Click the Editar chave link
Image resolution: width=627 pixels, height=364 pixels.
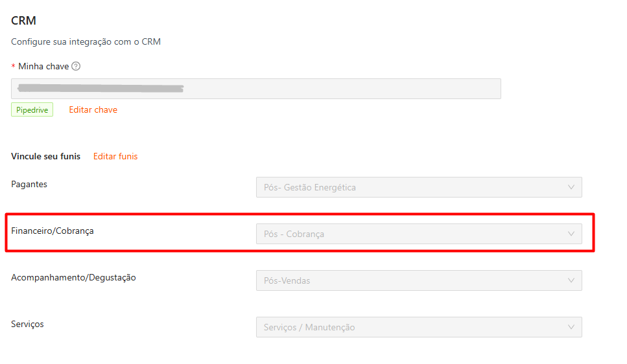coord(93,110)
